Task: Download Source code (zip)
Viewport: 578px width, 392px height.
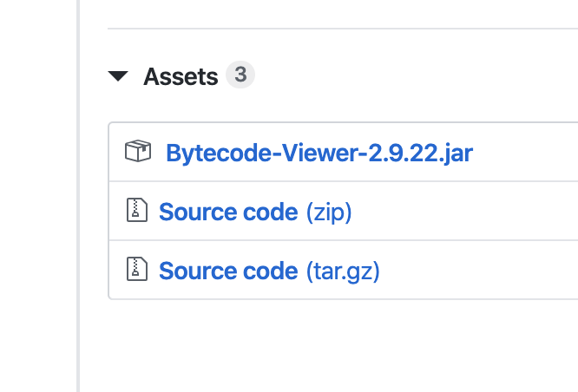Action: click(x=255, y=212)
